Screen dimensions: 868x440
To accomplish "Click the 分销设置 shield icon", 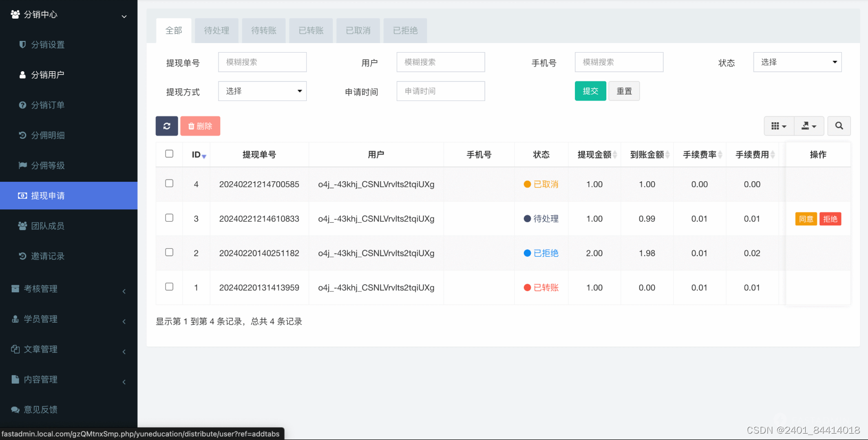I will [22, 45].
